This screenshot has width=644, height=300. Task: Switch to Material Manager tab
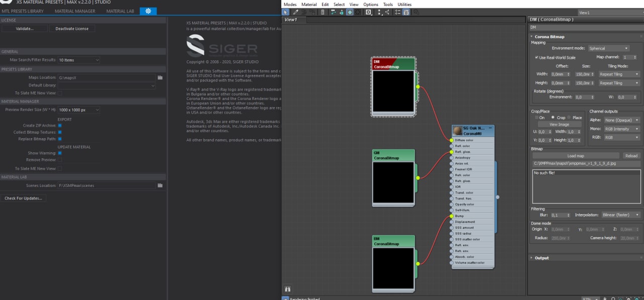click(x=75, y=11)
